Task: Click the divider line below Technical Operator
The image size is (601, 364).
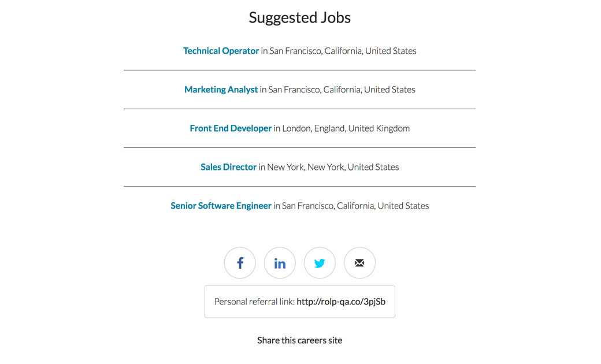Action: pyautogui.click(x=299, y=70)
